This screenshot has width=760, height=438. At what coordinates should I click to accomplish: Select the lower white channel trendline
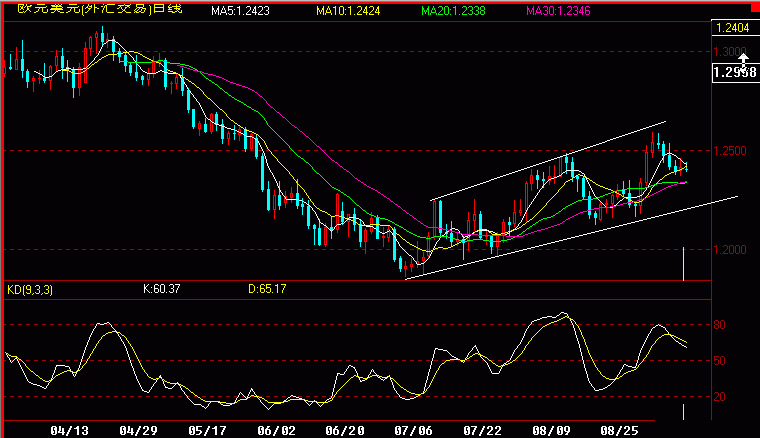(x=571, y=237)
